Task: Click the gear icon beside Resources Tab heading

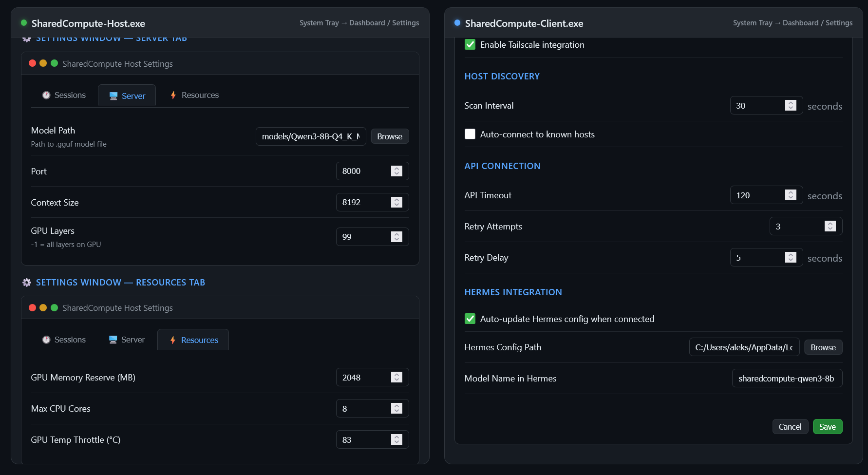Action: pos(27,283)
